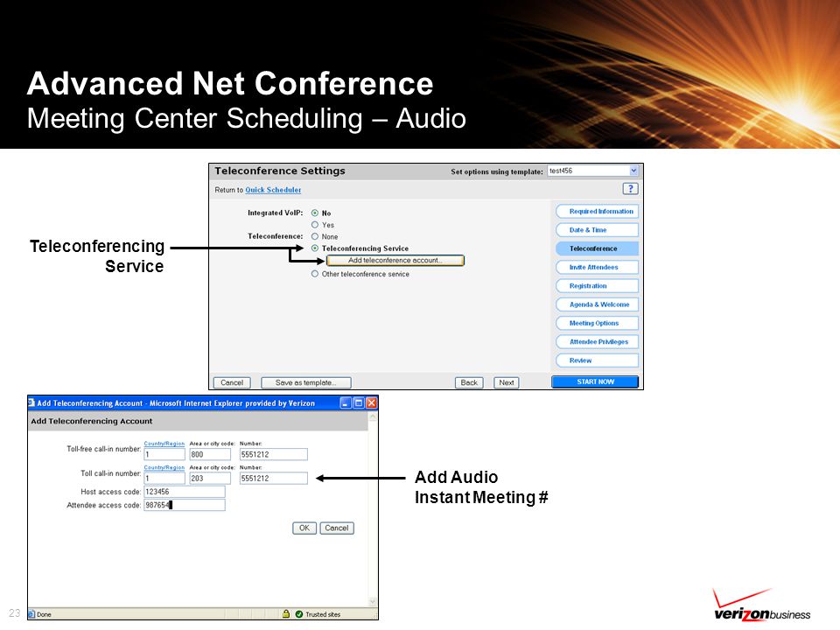Minimize the Add Teleconferencing Account window
The image size is (840, 630).
[346, 402]
